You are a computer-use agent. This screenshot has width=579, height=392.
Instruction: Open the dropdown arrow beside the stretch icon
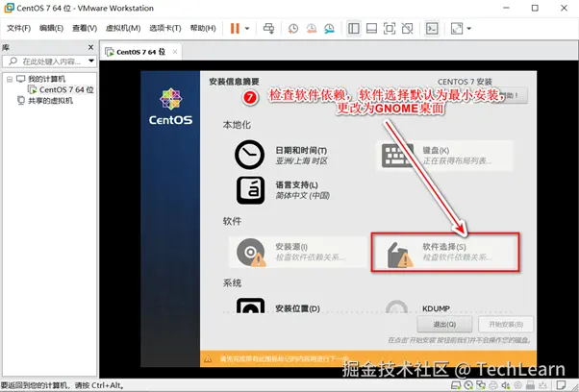coord(469,29)
